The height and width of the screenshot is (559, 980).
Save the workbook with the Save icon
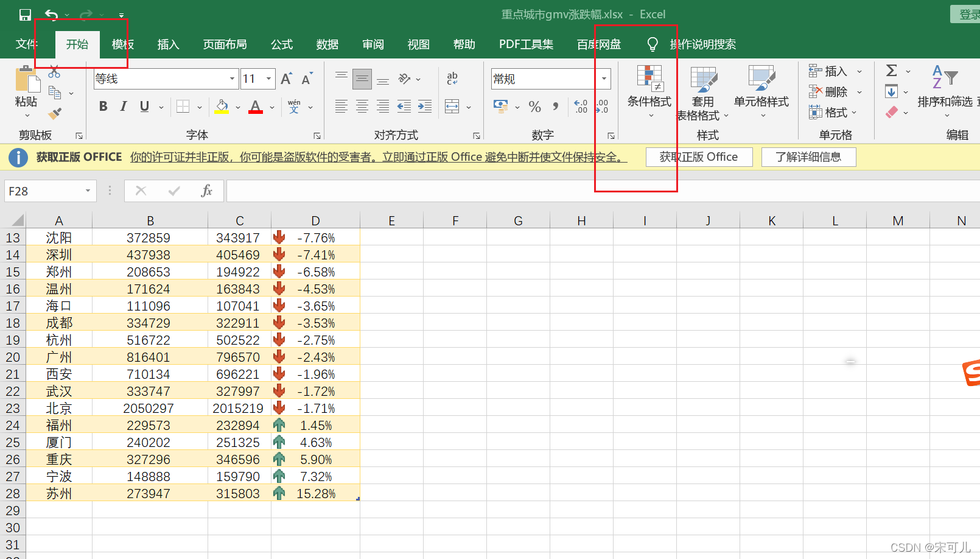tap(25, 15)
